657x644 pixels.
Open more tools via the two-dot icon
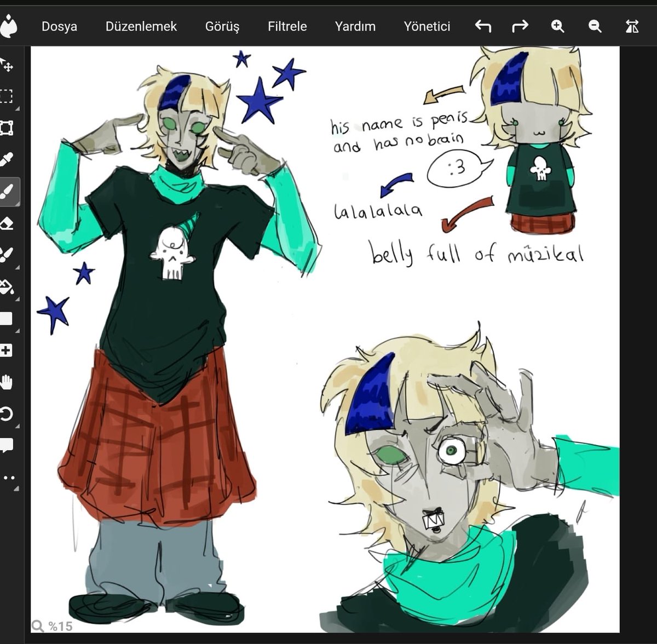click(8, 478)
